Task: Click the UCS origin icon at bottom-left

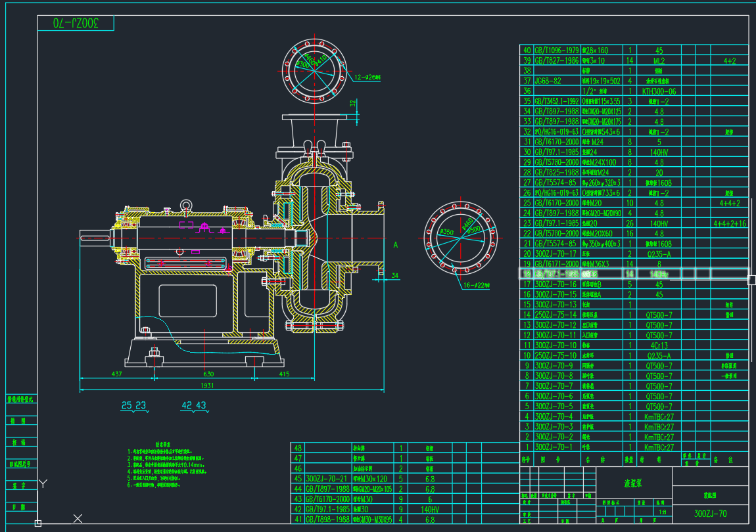Action: [x=38, y=523]
